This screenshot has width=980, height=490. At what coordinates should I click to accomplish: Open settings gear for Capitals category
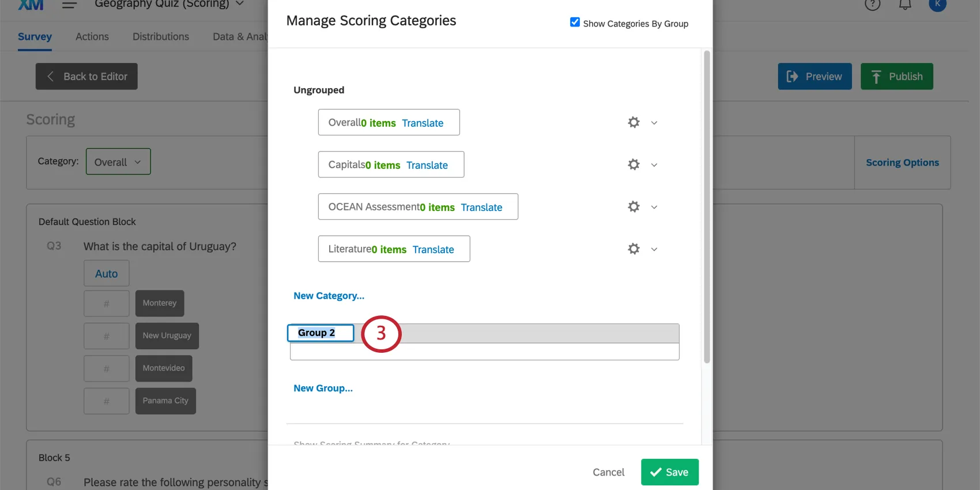tap(633, 164)
